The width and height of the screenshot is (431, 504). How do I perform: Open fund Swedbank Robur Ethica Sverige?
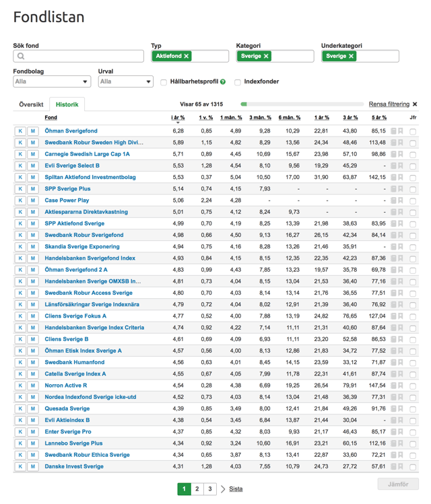coord(87,455)
